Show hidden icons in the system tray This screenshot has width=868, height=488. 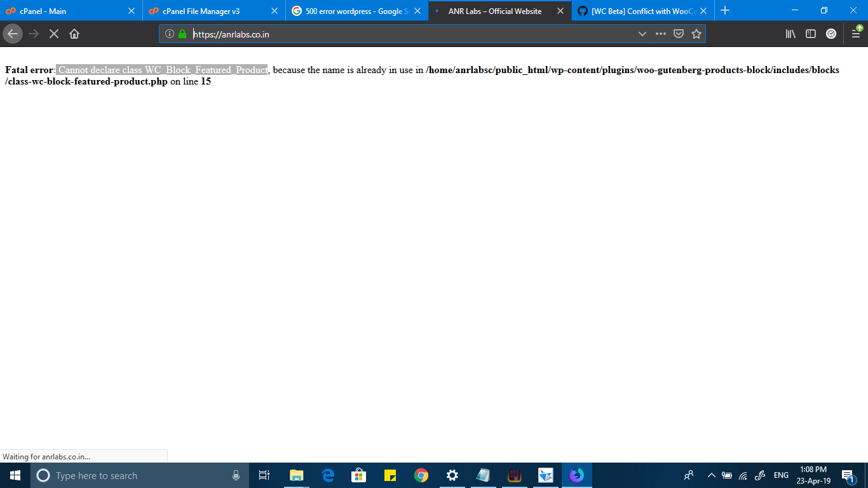711,475
